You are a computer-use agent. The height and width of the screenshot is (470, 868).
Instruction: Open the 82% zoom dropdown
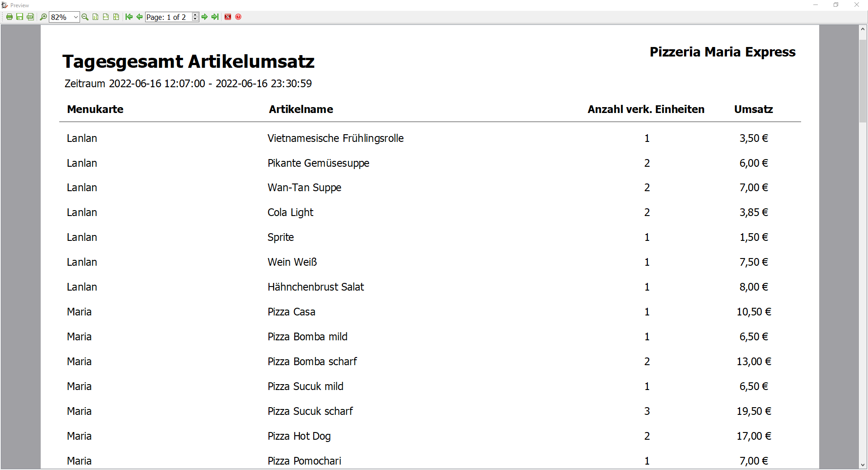[x=75, y=17]
